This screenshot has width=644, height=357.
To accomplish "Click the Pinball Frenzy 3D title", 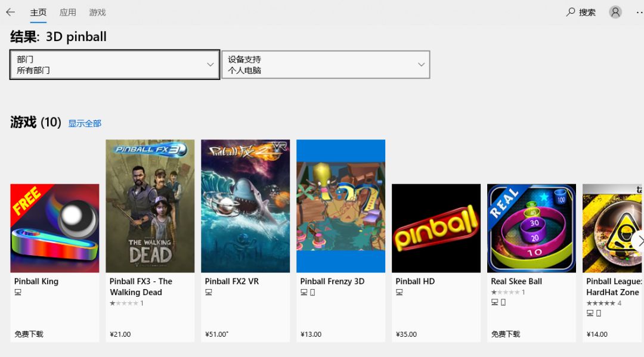I will [x=332, y=281].
